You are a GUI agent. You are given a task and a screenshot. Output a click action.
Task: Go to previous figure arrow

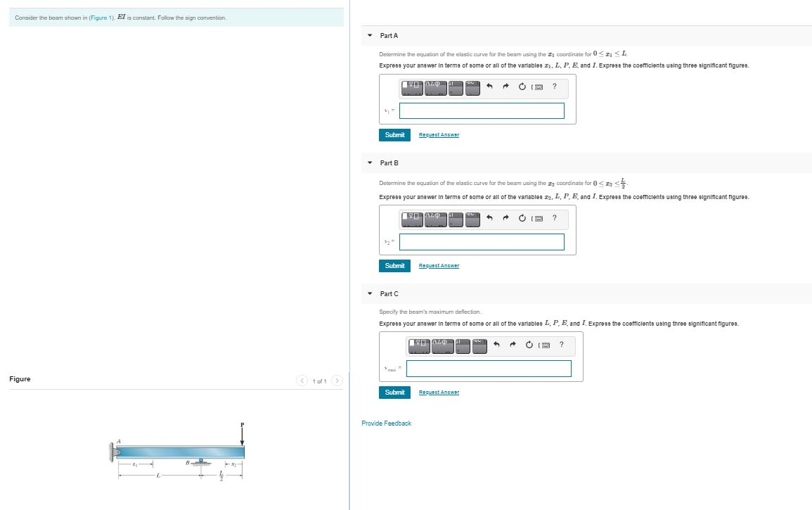pyautogui.click(x=302, y=381)
